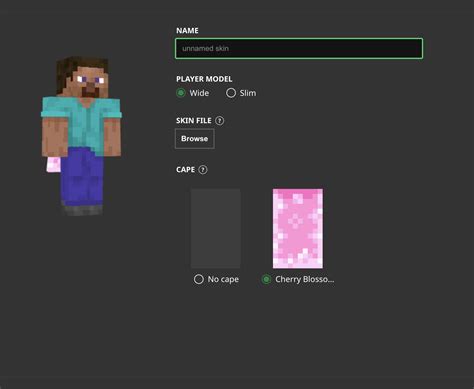Select the Wide player model
This screenshot has height=389, width=474.
(x=181, y=93)
